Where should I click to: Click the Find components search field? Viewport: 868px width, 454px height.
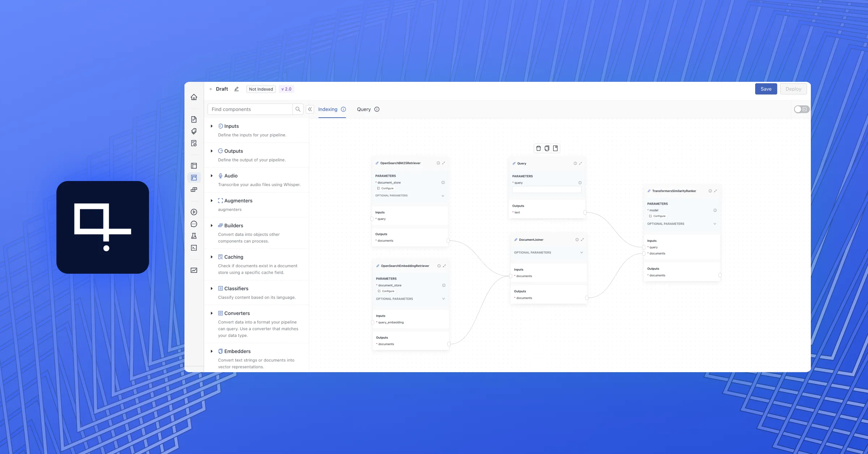point(250,109)
